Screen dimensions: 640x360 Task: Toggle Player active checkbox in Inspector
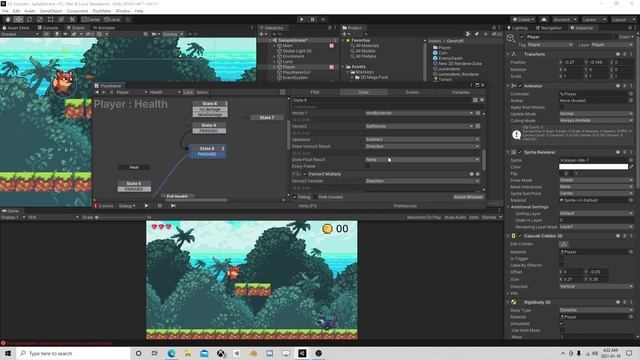coord(522,37)
